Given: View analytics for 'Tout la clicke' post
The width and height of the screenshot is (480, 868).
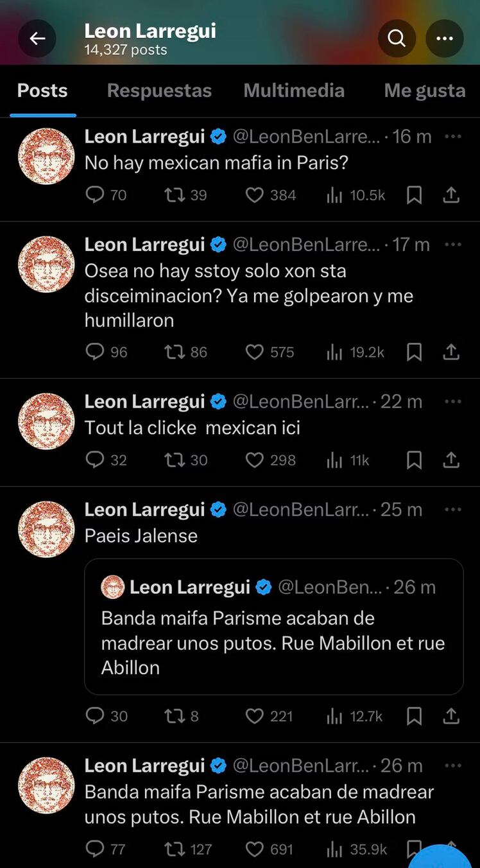Looking at the screenshot, I should (335, 460).
